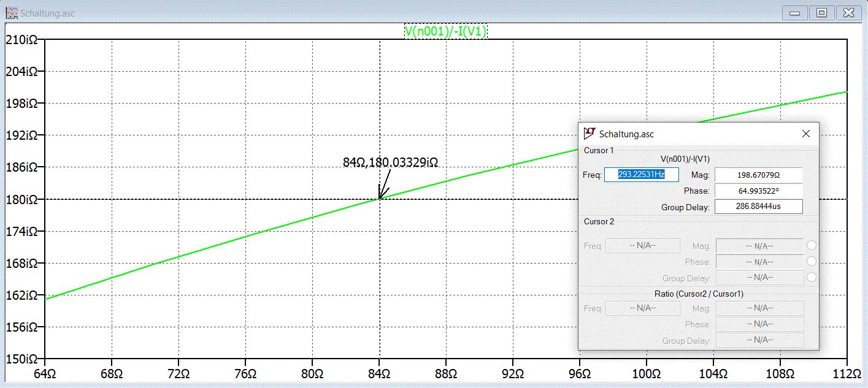Click the Ratio Phase field
The width and height of the screenshot is (868, 388).
click(759, 324)
